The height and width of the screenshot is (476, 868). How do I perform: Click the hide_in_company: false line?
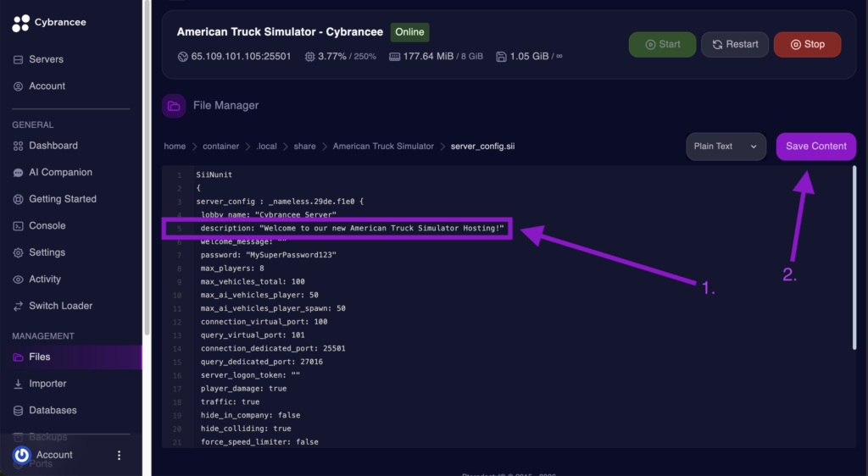[x=250, y=415]
